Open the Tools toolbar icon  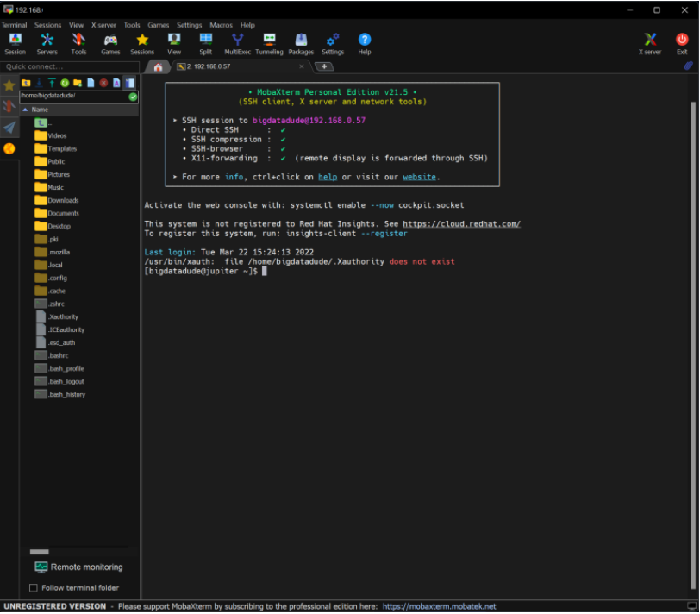(x=78, y=44)
